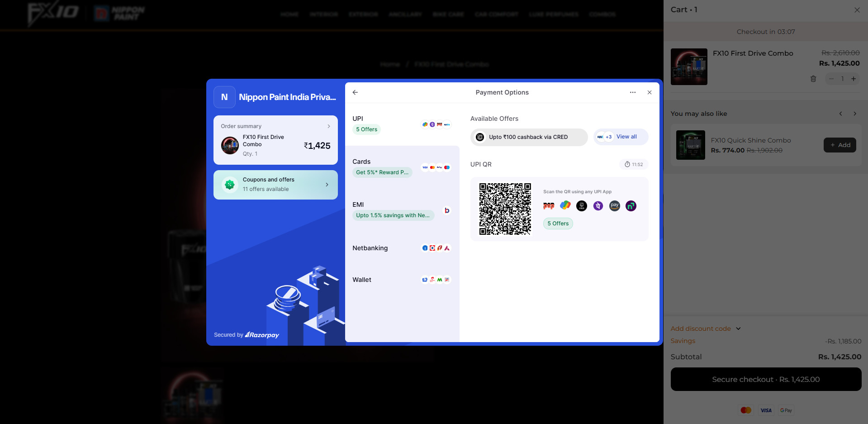The height and width of the screenshot is (424, 868).
Task: Select the Cards payment method
Action: 402,167
